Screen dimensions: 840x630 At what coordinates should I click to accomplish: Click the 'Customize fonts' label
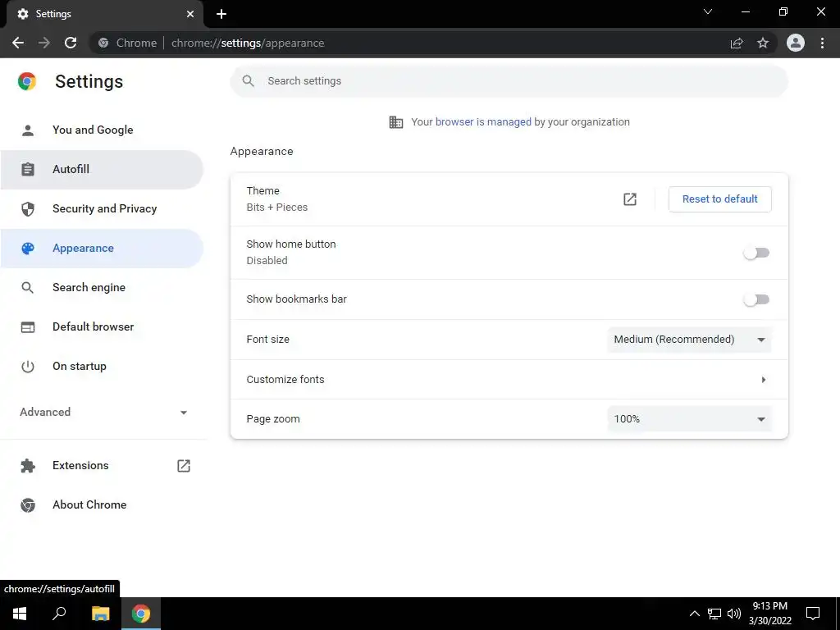[x=285, y=380]
